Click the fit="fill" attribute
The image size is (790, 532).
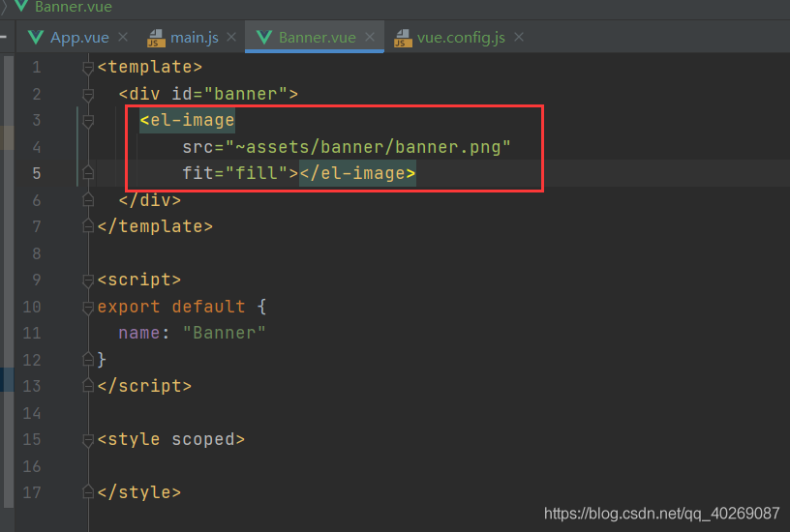coord(235,173)
